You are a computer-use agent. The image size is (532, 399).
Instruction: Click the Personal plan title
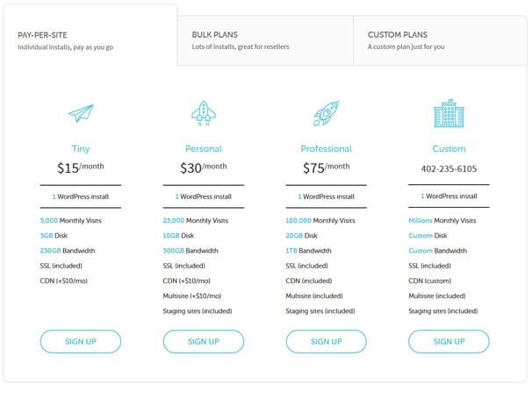204,148
